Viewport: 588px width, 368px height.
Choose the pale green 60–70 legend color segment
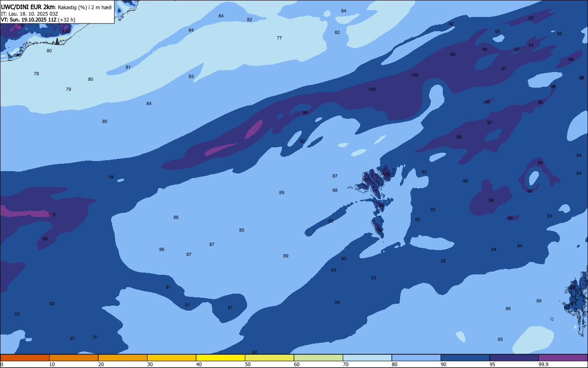click(x=318, y=357)
